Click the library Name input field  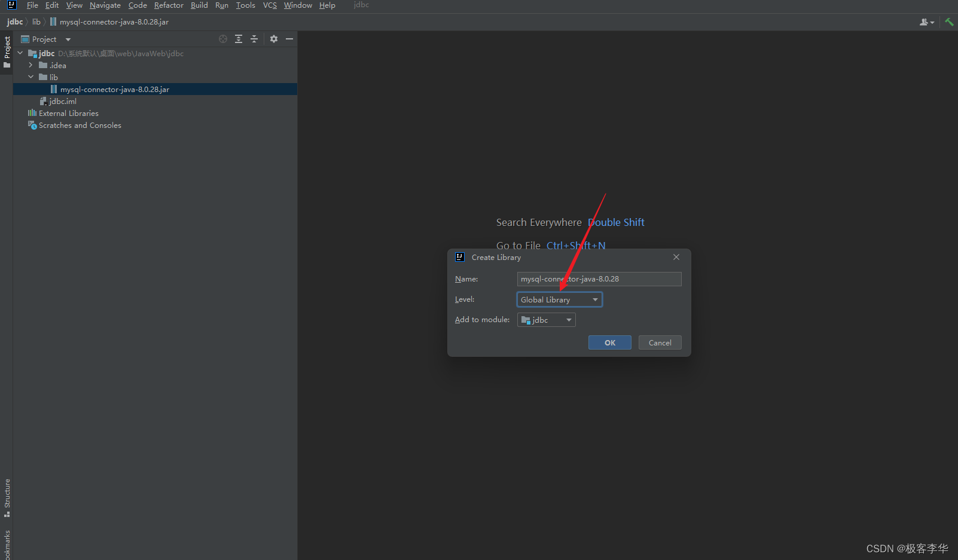click(x=599, y=279)
